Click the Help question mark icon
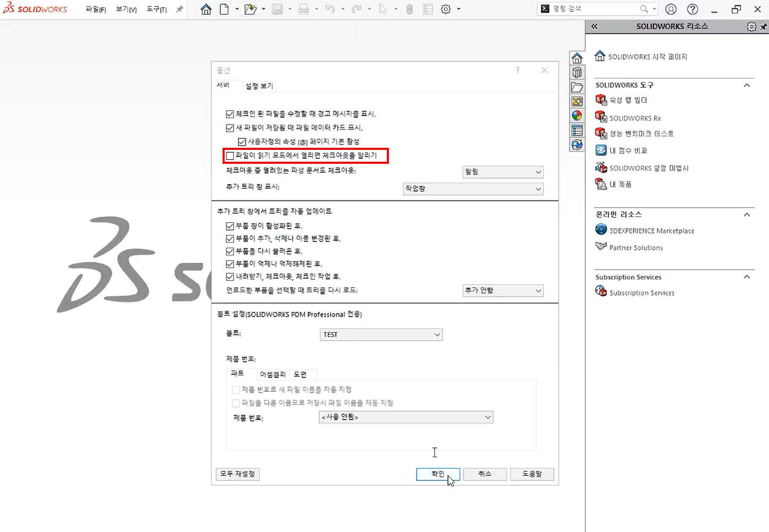769x532 pixels. pyautogui.click(x=693, y=9)
